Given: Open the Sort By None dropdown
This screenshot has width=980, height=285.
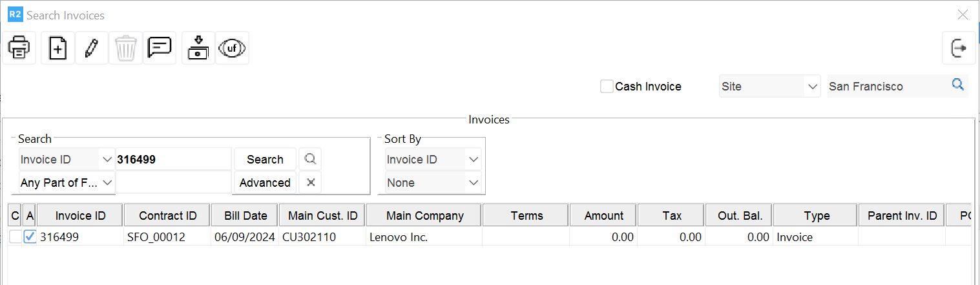Looking at the screenshot, I should tap(433, 183).
